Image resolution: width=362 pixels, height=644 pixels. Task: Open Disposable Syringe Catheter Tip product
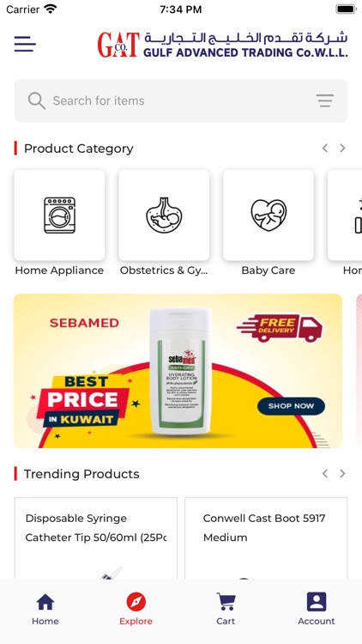point(96,538)
